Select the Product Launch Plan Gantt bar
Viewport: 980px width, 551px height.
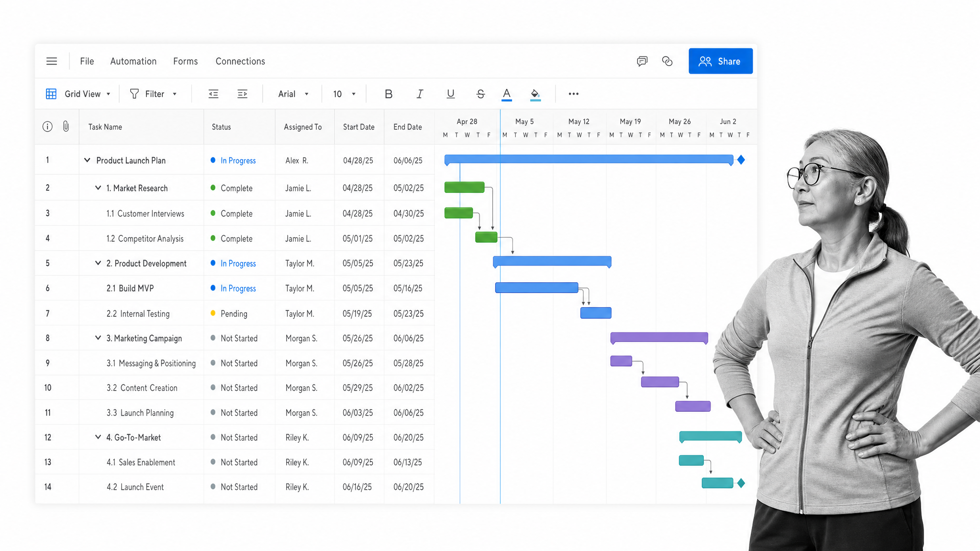[589, 159]
